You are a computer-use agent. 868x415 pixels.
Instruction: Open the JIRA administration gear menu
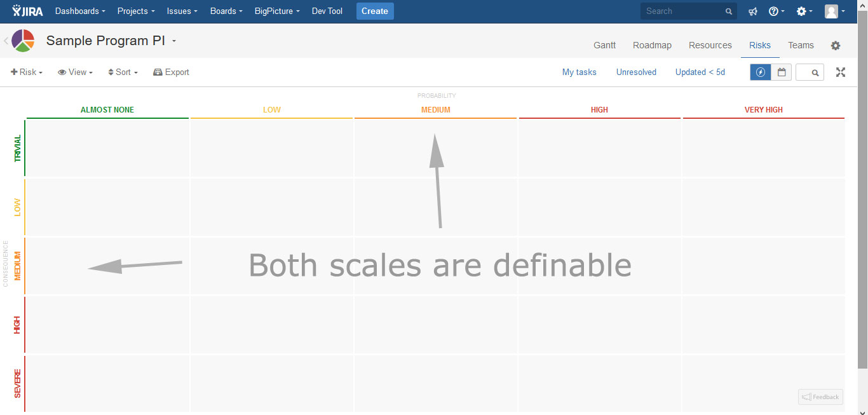(x=804, y=11)
